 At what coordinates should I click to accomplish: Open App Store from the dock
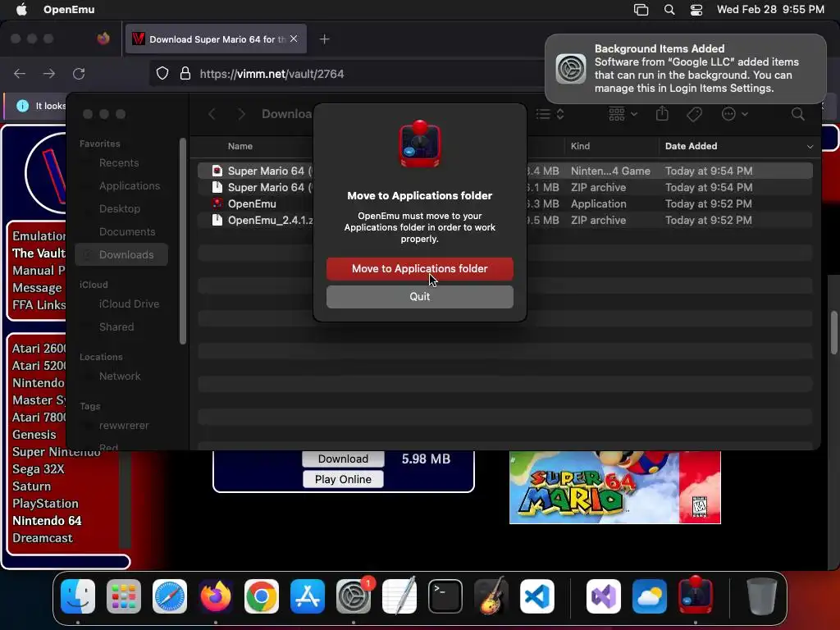tap(308, 596)
